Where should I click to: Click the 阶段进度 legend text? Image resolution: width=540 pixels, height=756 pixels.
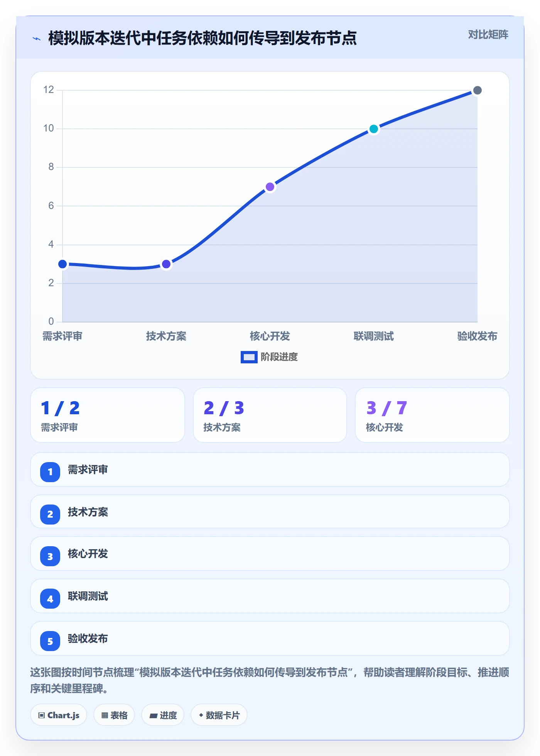pos(279,357)
